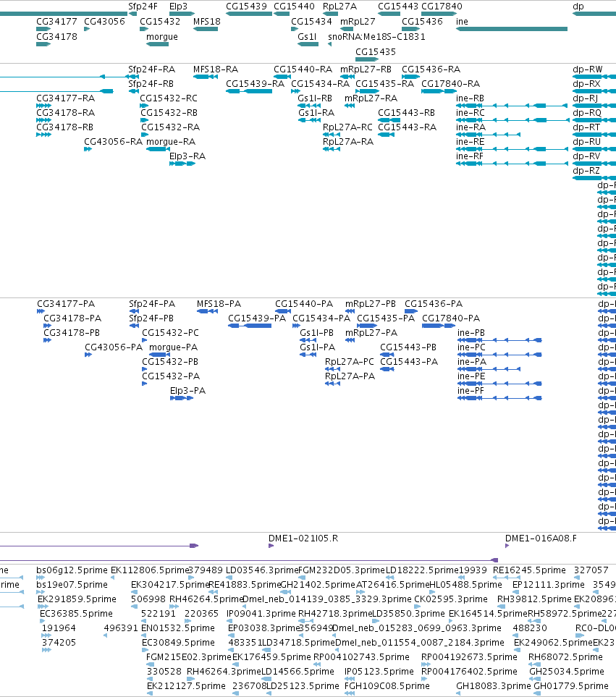616x697 pixels.
Task: Click the CG15435 gene label
Action: 376,51
